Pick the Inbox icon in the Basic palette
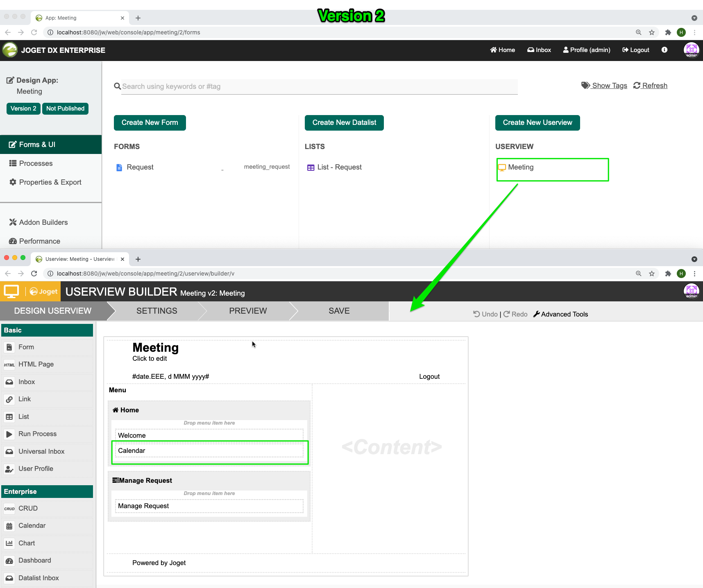The width and height of the screenshot is (703, 588). (9, 382)
